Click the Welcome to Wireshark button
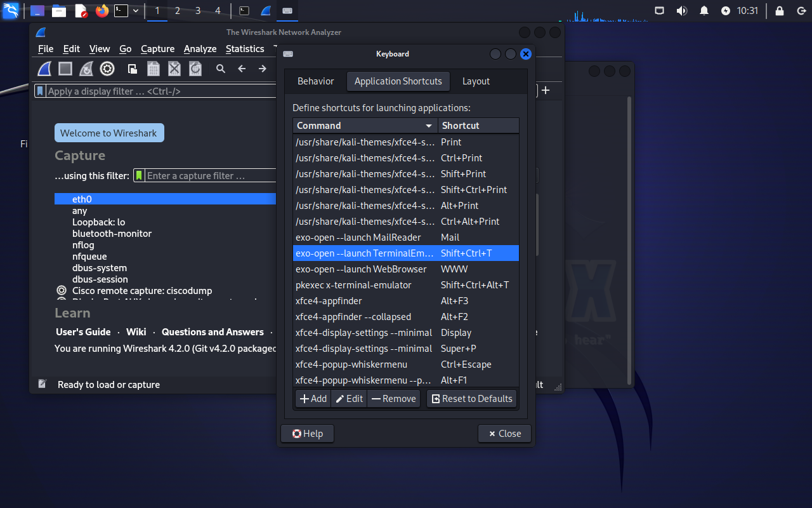 point(109,133)
